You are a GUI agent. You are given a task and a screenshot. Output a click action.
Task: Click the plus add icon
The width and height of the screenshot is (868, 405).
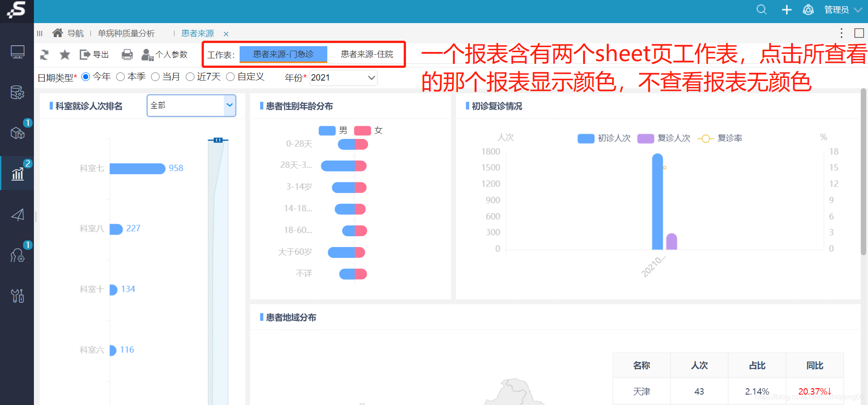(x=787, y=10)
